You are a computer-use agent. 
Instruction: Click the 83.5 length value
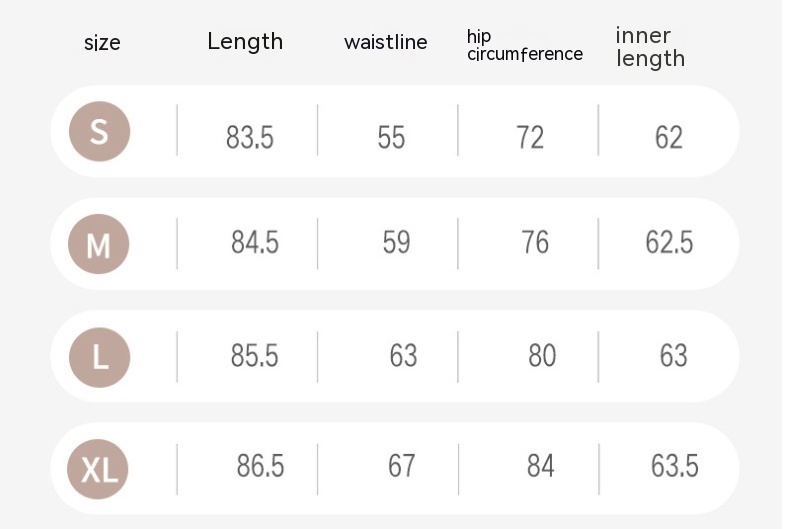[249, 137]
